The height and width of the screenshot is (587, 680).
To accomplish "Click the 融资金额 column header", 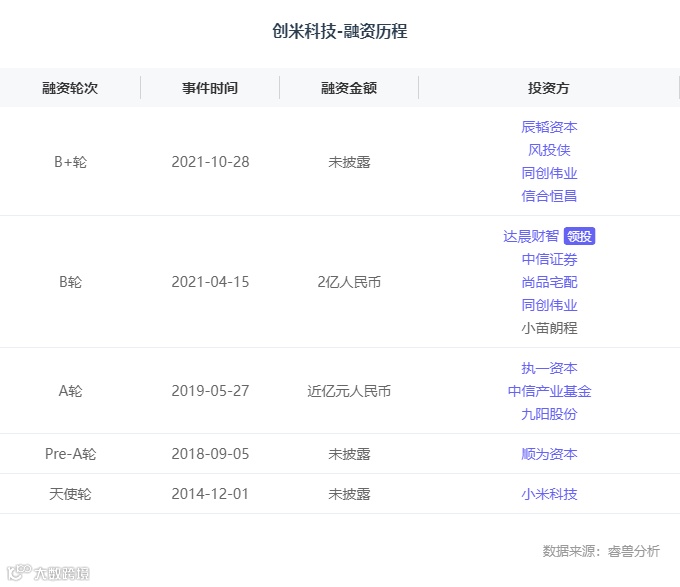I will (x=349, y=88).
